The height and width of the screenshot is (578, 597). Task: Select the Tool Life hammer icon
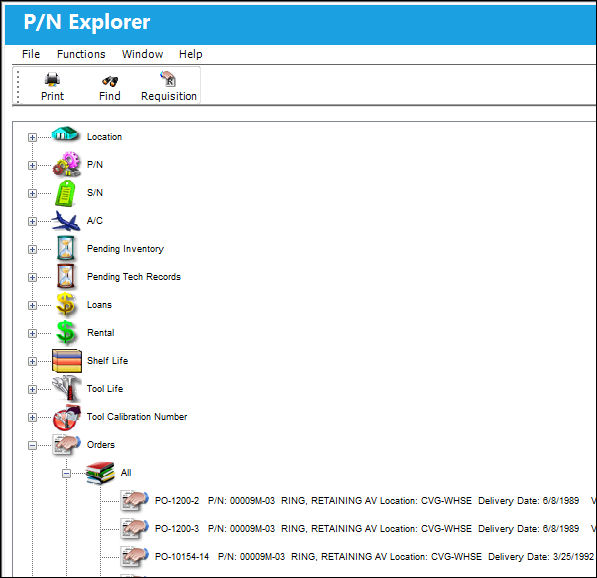67,388
